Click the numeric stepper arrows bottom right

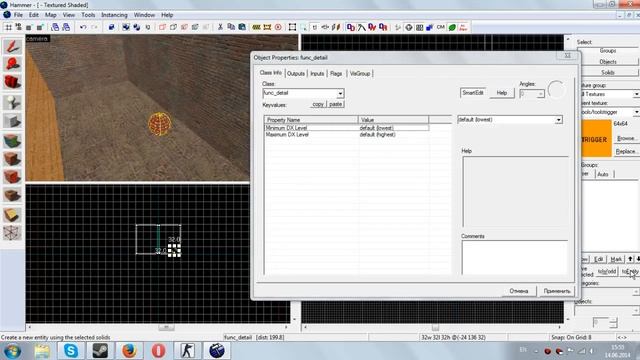pos(613,322)
